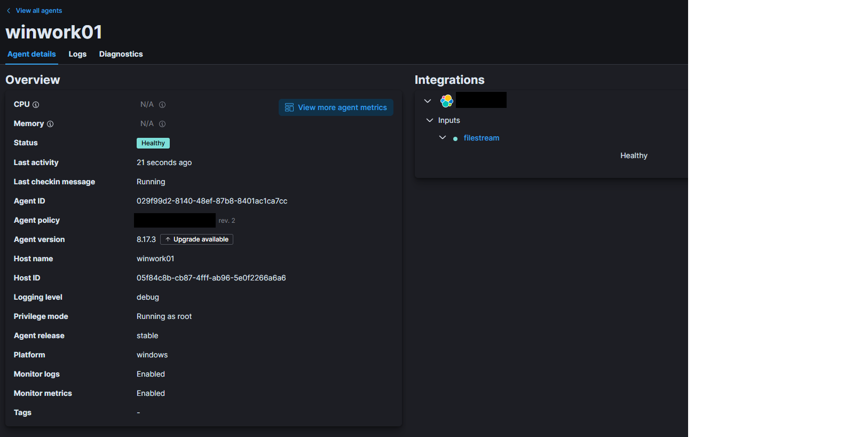Click info icon beside Memory N/A value

(162, 124)
